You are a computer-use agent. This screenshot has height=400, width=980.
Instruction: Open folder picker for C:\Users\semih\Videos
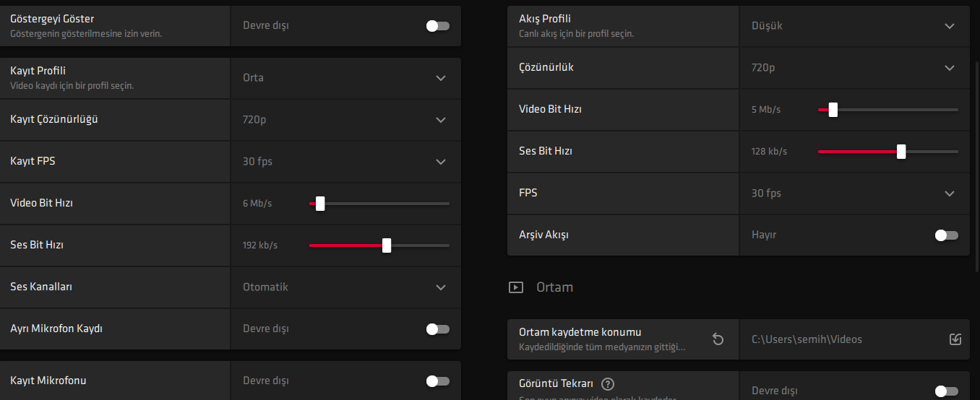coord(955,339)
